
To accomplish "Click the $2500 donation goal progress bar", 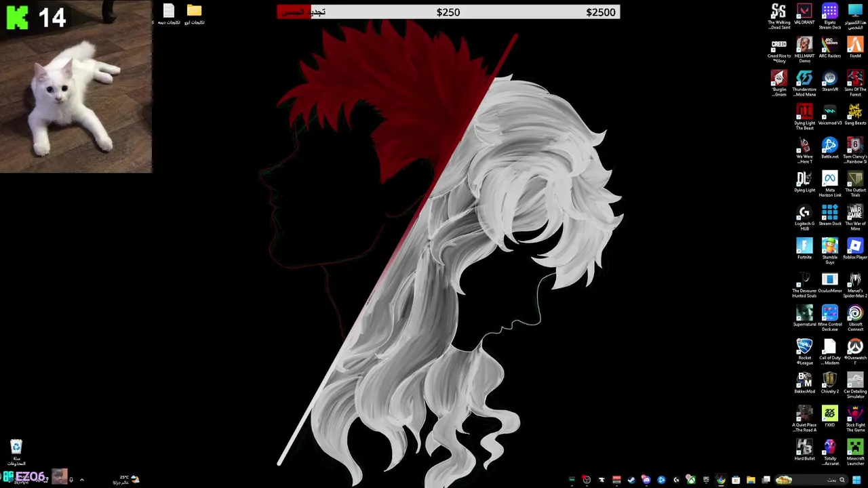I will pyautogui.click(x=448, y=12).
